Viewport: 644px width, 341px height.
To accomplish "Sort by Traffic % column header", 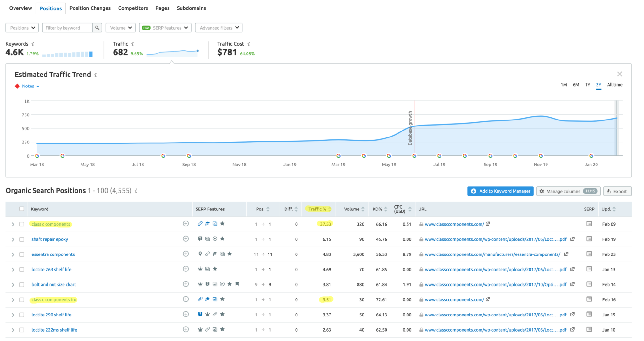I will [x=318, y=209].
